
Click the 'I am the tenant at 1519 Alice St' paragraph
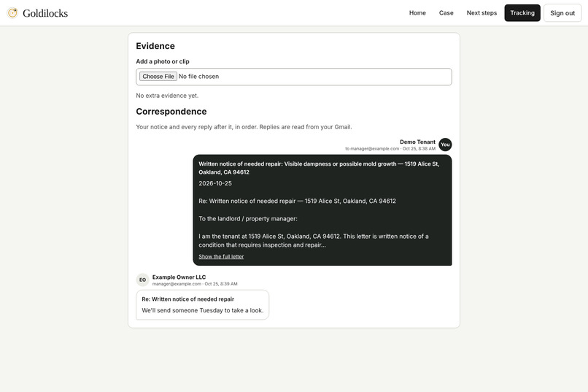pyautogui.click(x=314, y=240)
